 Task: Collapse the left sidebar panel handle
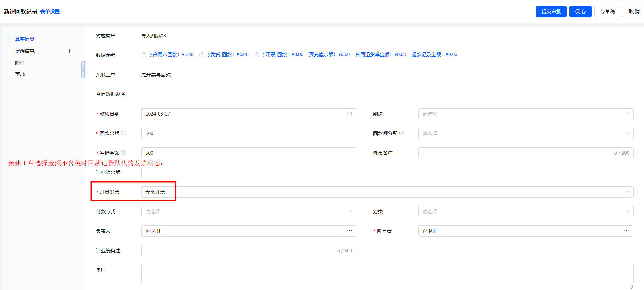pyautogui.click(x=83, y=70)
